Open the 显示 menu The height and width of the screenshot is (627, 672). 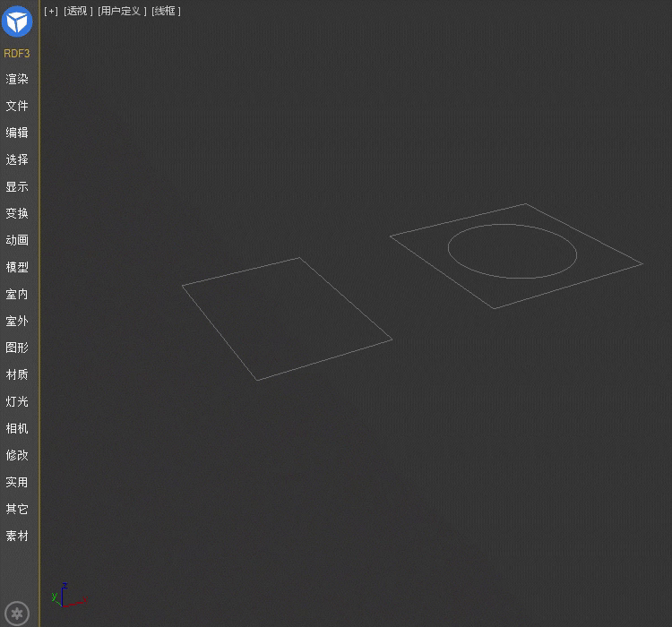17,187
